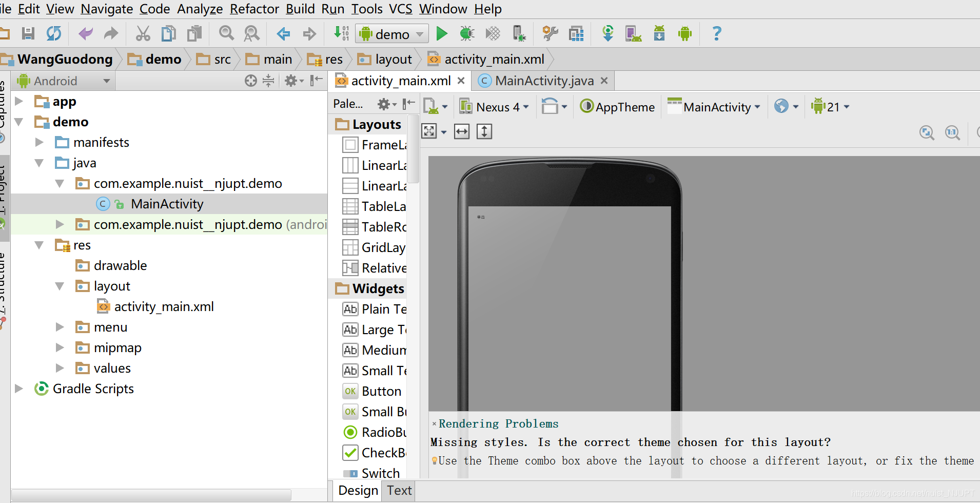
Task: Open the Build menu
Action: tap(300, 9)
